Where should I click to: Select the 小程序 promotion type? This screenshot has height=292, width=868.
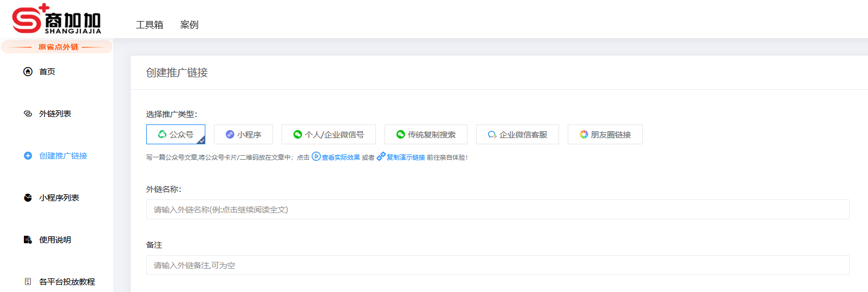pos(243,135)
